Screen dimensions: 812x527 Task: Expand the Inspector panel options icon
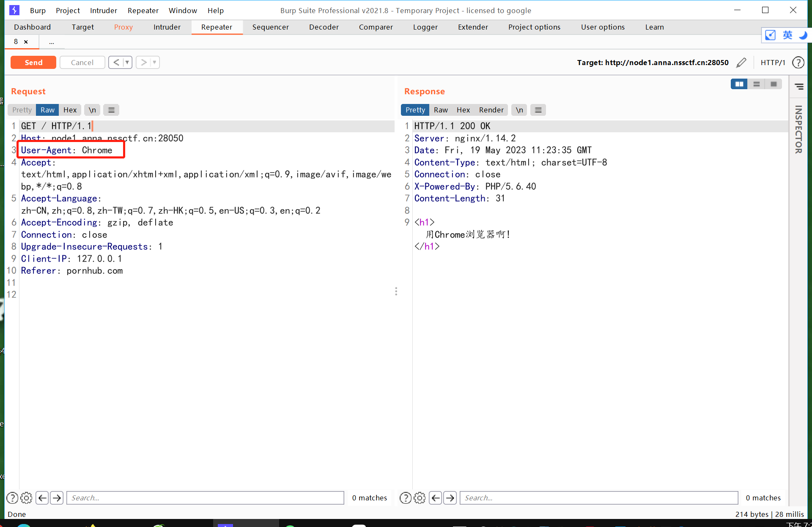click(799, 87)
